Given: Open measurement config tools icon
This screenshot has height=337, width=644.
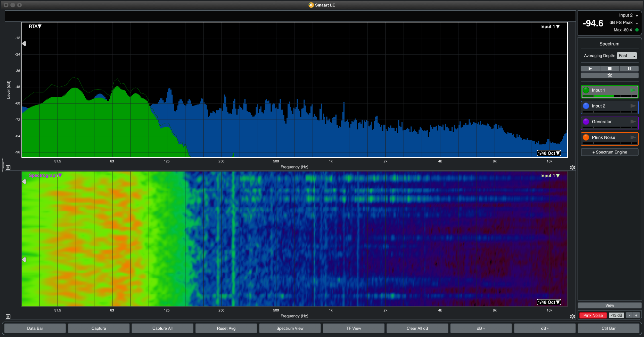Looking at the screenshot, I should tap(610, 75).
